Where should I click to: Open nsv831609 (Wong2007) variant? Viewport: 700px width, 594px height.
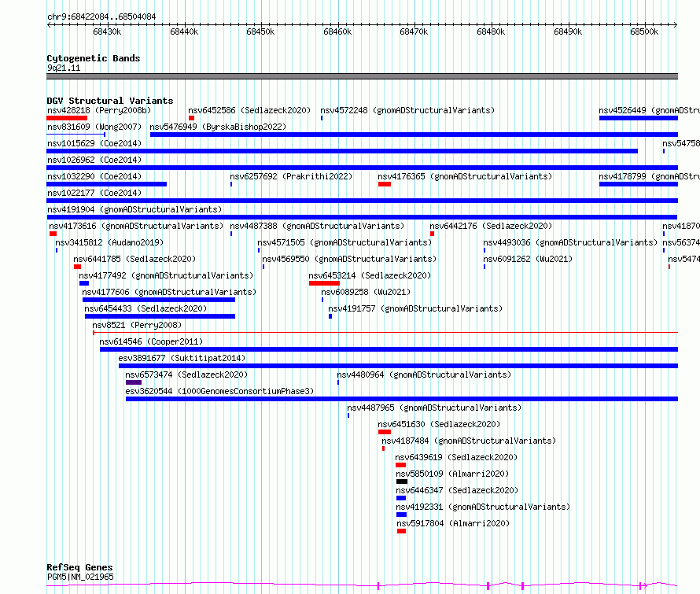click(x=94, y=127)
